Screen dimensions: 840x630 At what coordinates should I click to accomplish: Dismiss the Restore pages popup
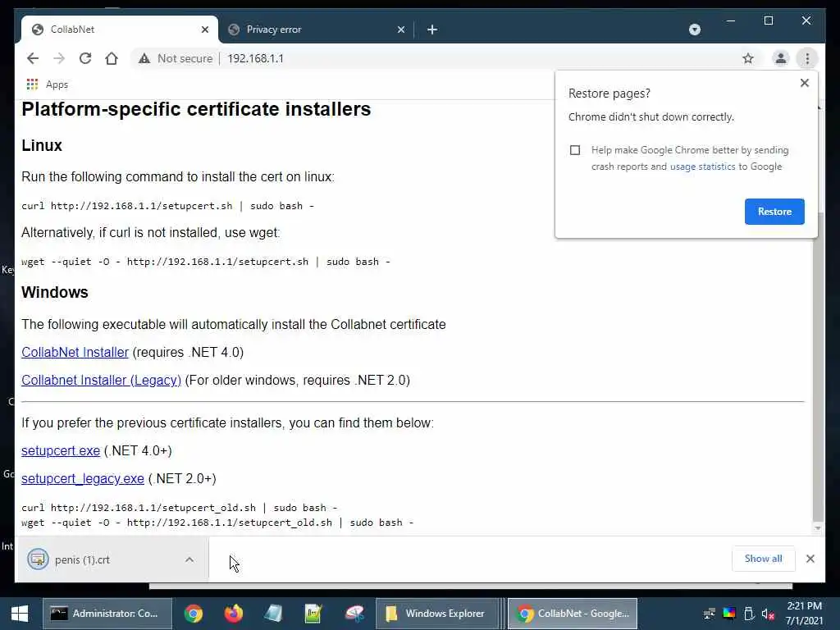click(x=804, y=83)
